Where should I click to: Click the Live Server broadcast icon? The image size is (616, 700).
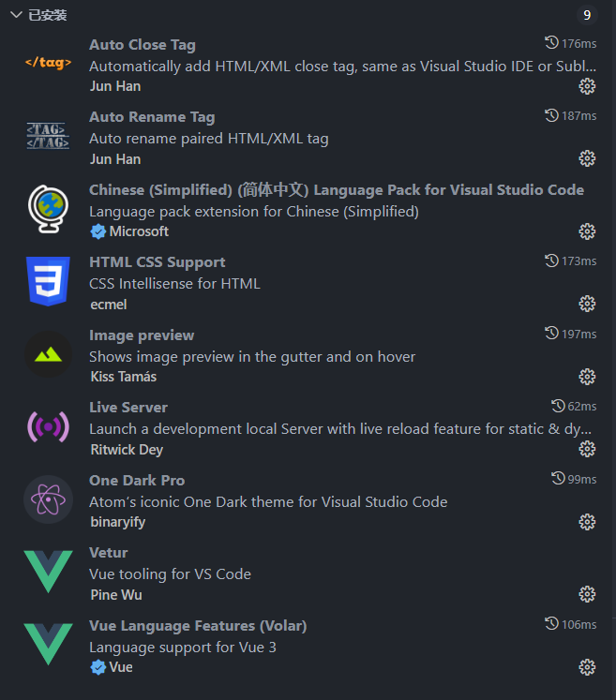pyautogui.click(x=48, y=427)
